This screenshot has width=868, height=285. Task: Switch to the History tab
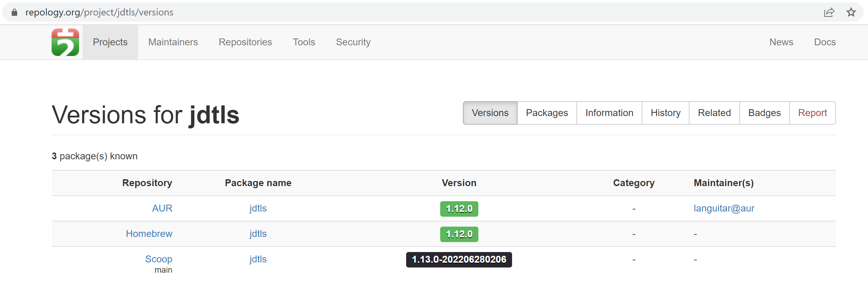tap(665, 113)
